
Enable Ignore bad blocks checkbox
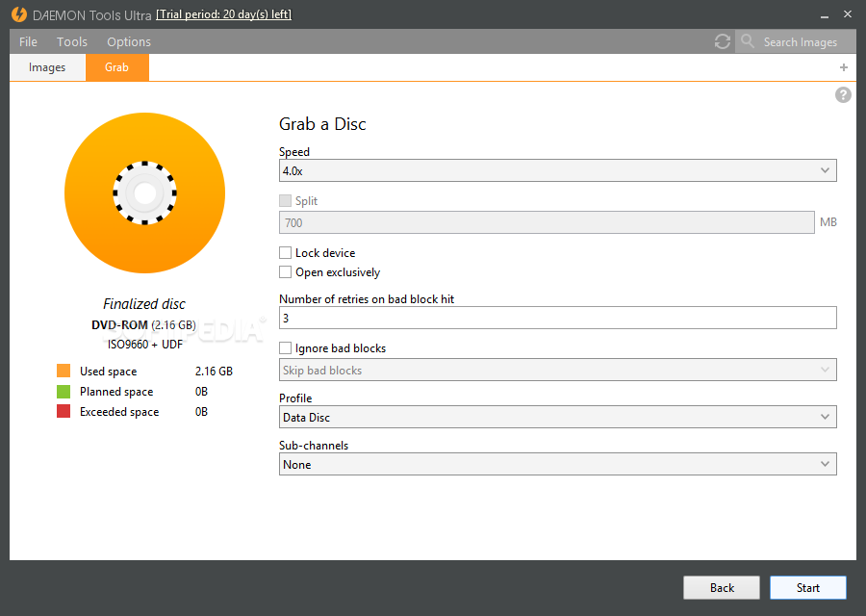tap(285, 348)
